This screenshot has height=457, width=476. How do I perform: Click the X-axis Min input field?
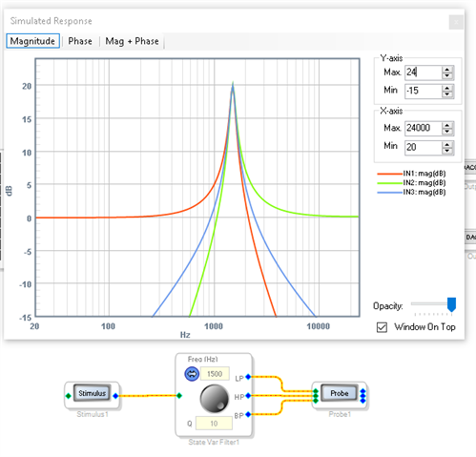[423, 147]
